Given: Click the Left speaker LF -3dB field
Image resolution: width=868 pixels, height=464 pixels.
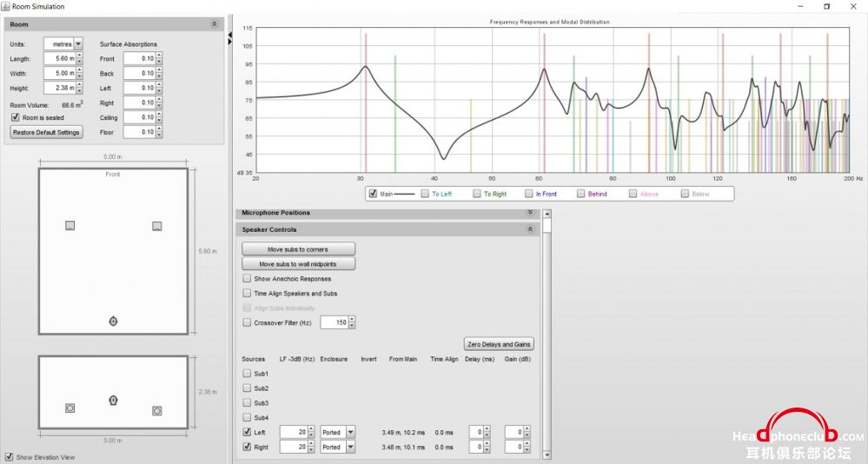Looking at the screenshot, I should coord(294,432).
